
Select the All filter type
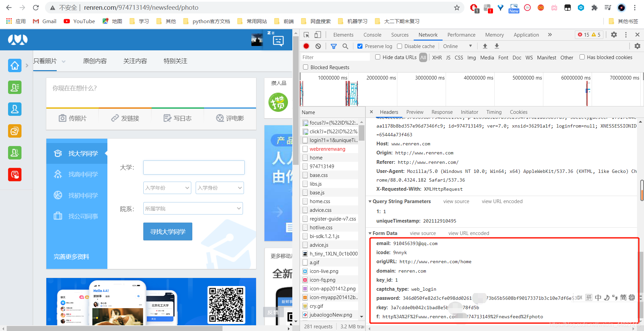(x=423, y=57)
